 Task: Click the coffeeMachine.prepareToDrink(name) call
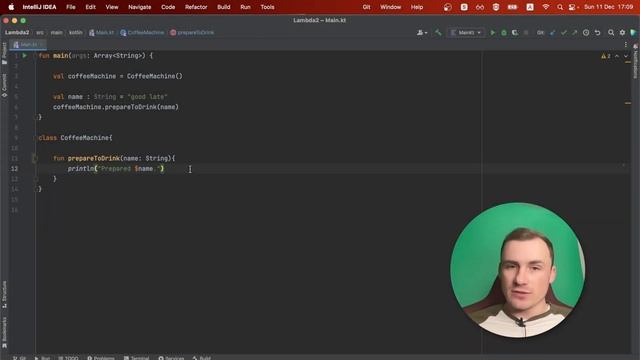(116, 107)
